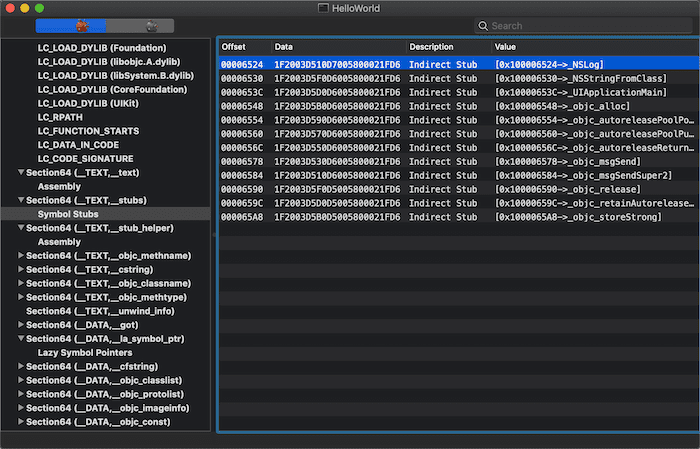Viewport: 700px width, 449px height.
Task: Open the LC_RPATH load command
Action: 60,117
